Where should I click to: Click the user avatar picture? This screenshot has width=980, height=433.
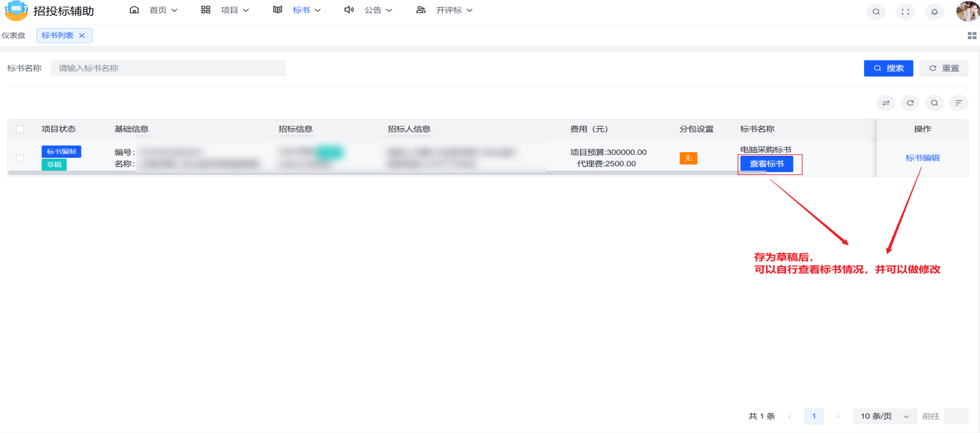pyautogui.click(x=966, y=11)
